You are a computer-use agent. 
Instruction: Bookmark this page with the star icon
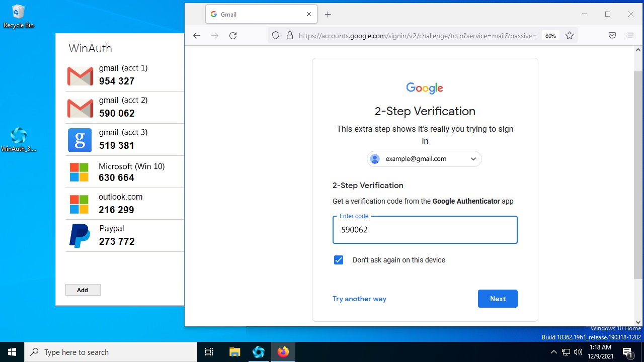click(x=570, y=36)
